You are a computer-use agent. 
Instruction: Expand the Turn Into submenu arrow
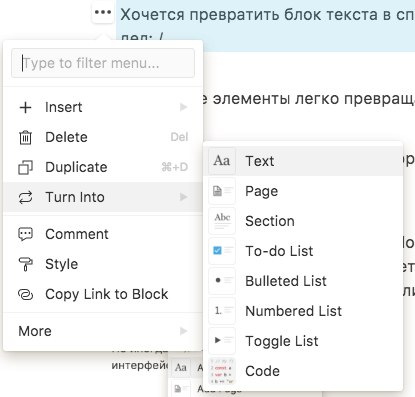(x=183, y=197)
